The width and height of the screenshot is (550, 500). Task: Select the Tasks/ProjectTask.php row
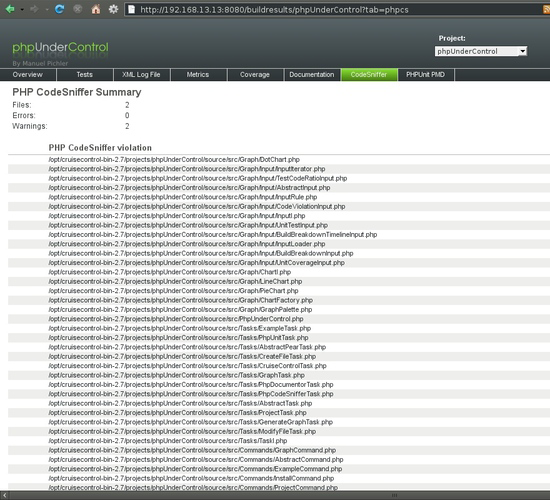(x=279, y=413)
